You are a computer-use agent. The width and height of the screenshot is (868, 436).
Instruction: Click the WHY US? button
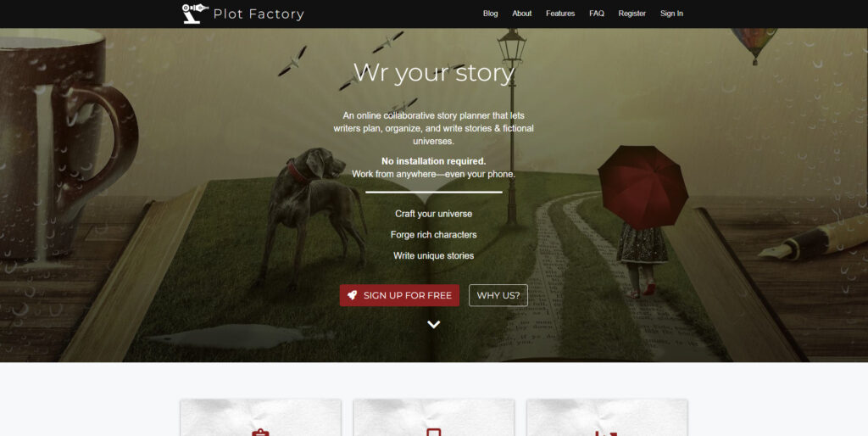click(x=498, y=295)
